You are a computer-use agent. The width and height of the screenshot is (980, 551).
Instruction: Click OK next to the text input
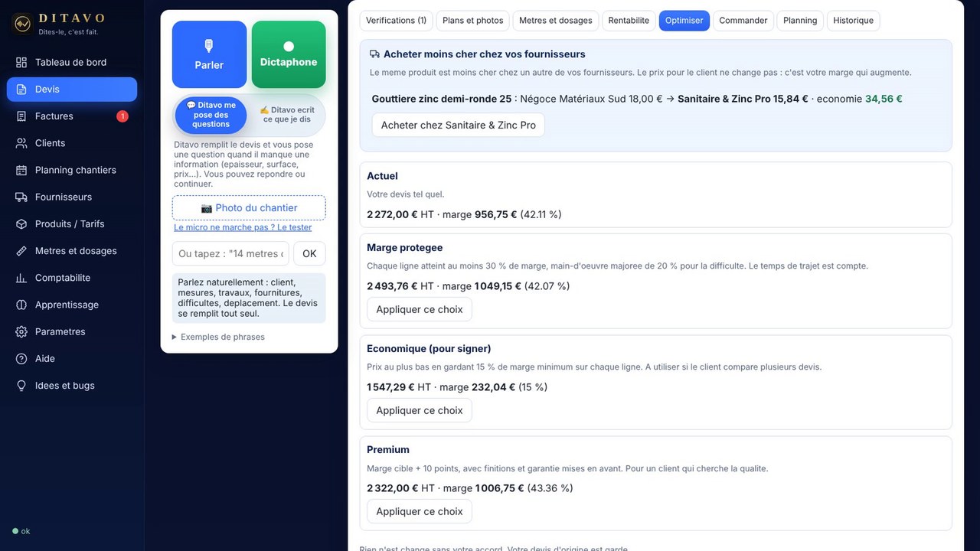[x=309, y=254]
